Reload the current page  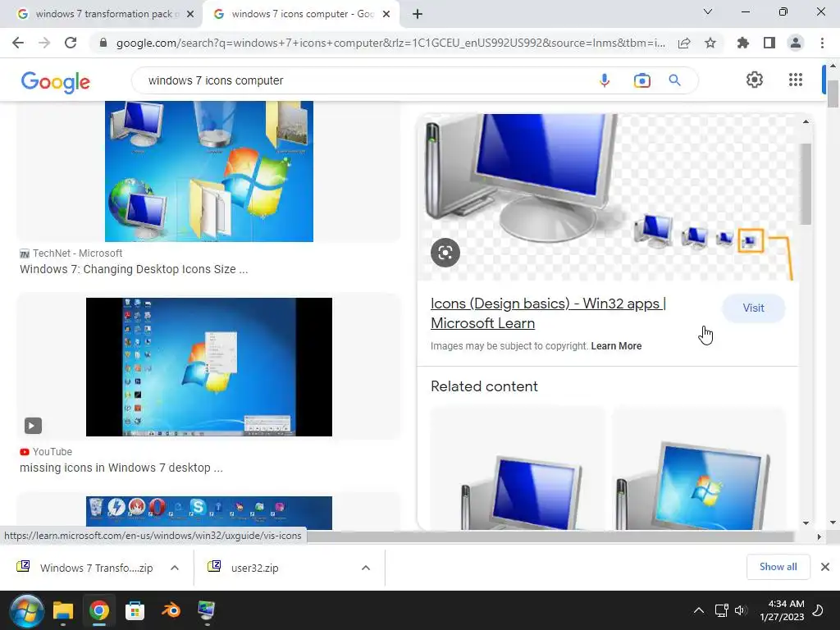[x=71, y=43]
